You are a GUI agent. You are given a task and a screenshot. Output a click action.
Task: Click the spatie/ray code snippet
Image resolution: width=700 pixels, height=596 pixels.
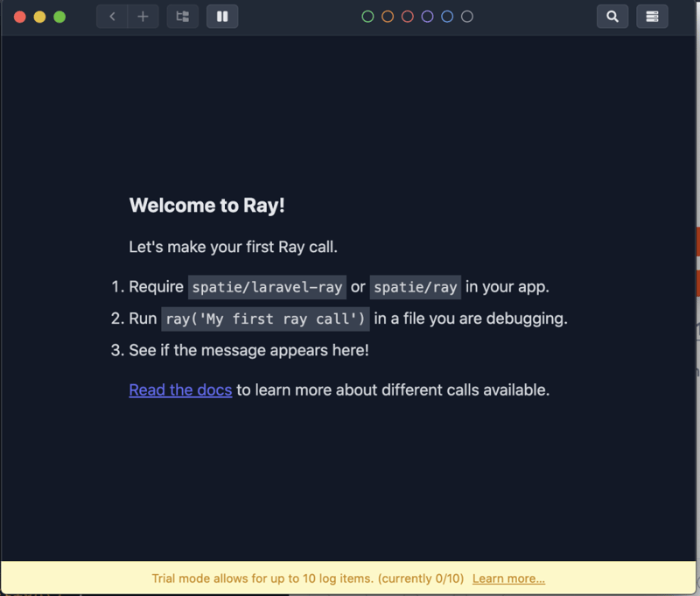[x=416, y=287]
